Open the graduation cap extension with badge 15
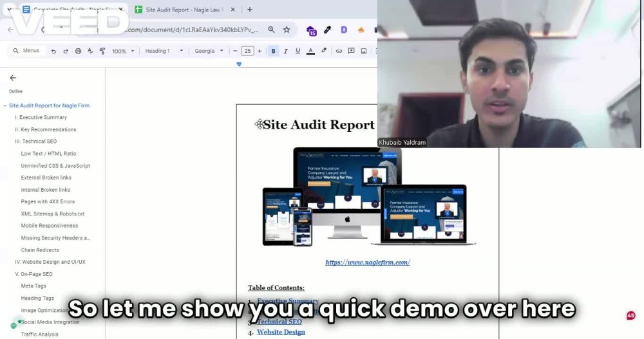 click(311, 30)
